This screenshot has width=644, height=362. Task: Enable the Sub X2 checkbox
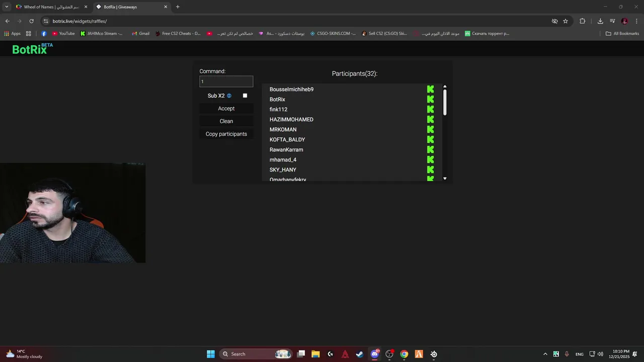pos(245,96)
